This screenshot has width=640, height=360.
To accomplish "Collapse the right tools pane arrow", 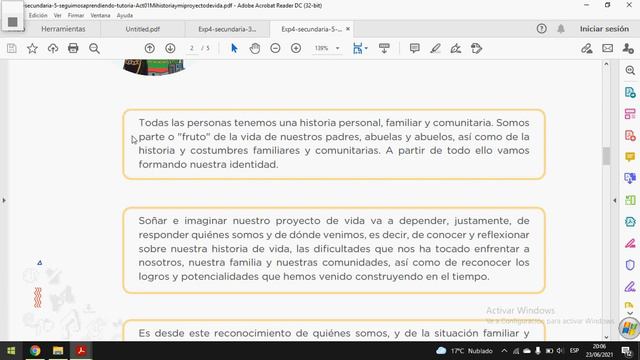I will [615, 200].
